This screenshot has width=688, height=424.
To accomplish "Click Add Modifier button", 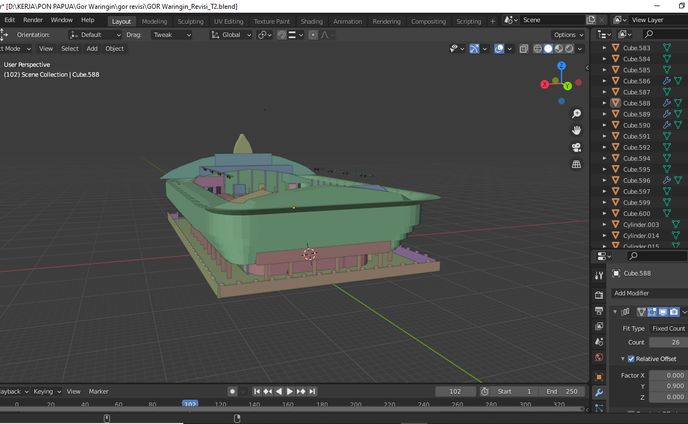I will (649, 293).
